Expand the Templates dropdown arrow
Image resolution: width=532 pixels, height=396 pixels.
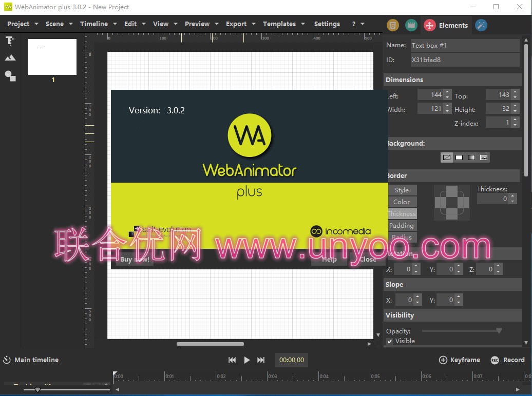(x=303, y=24)
